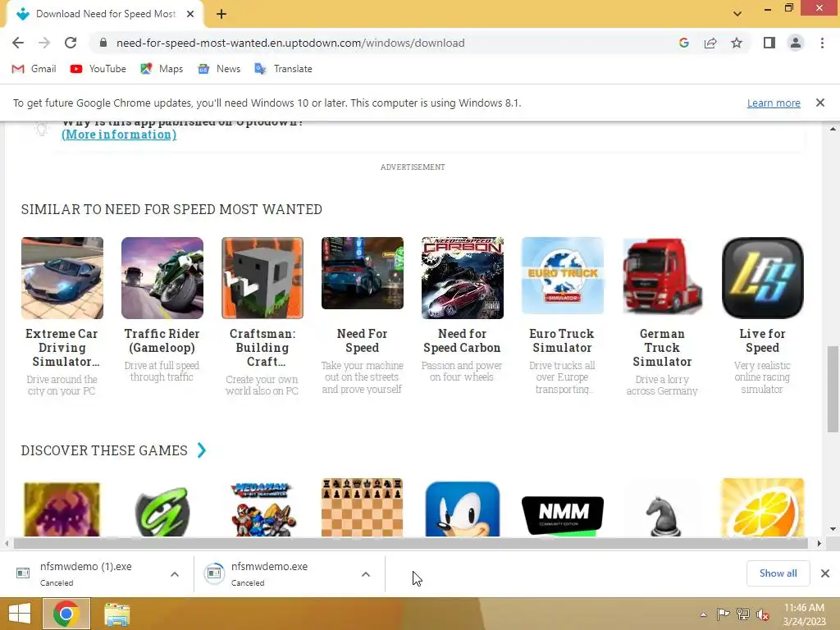This screenshot has height=630, width=840.
Task: Open the Action Center flag icon
Action: click(723, 614)
